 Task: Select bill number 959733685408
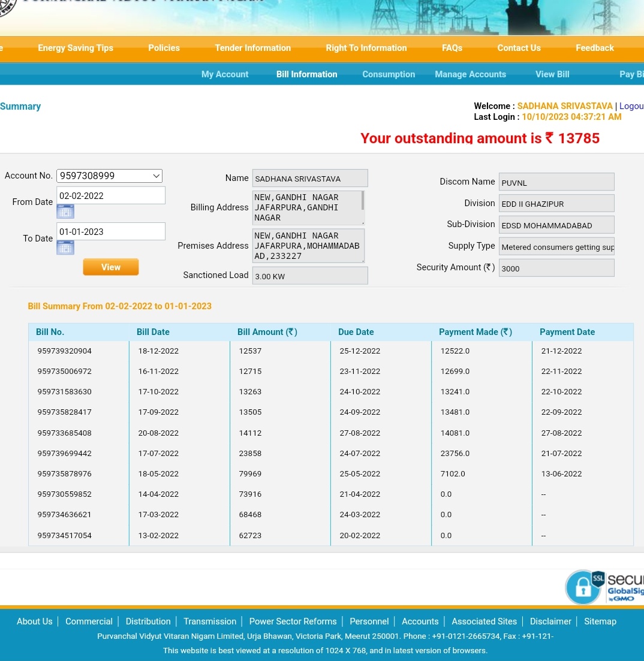tap(65, 433)
